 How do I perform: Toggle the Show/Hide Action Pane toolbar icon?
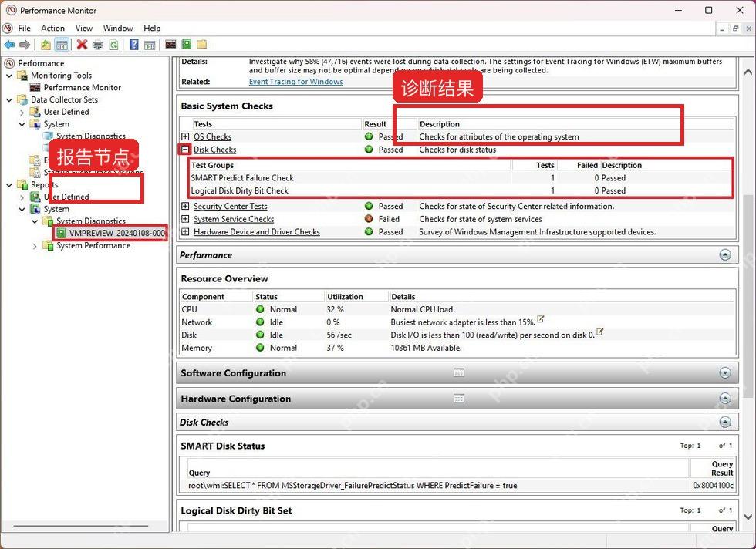[150, 45]
